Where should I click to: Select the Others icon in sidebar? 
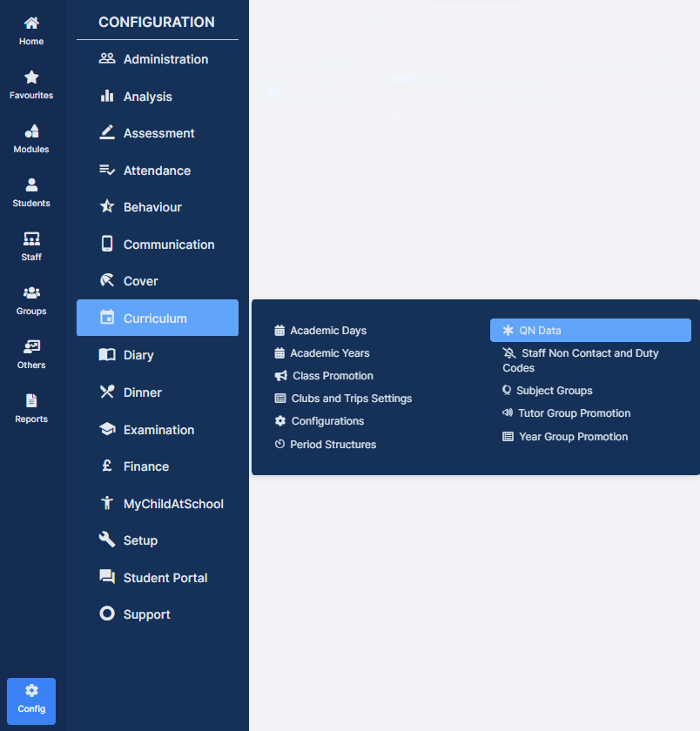[x=31, y=347]
